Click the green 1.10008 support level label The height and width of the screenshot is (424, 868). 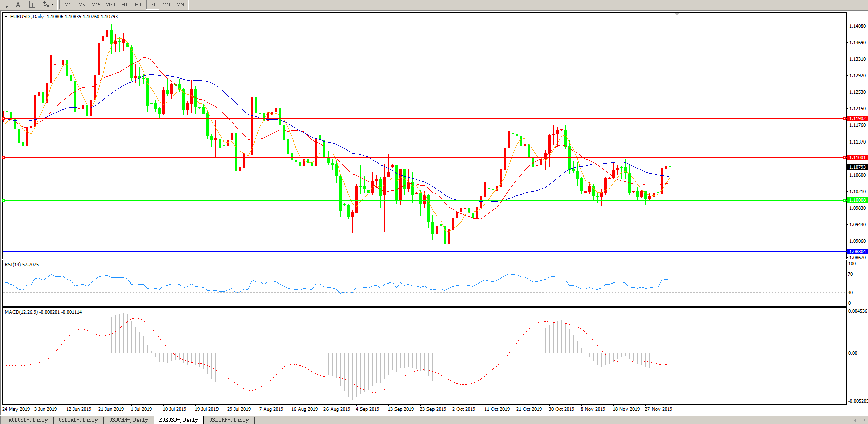(x=857, y=200)
